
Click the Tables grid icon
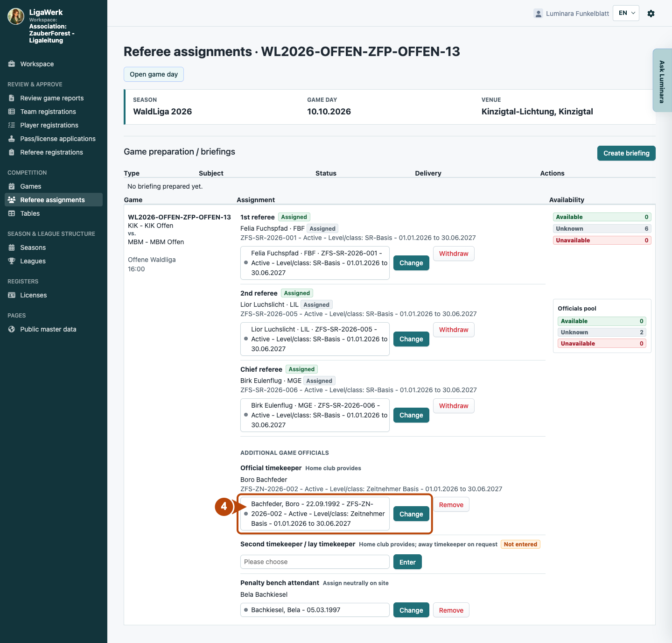coord(12,213)
